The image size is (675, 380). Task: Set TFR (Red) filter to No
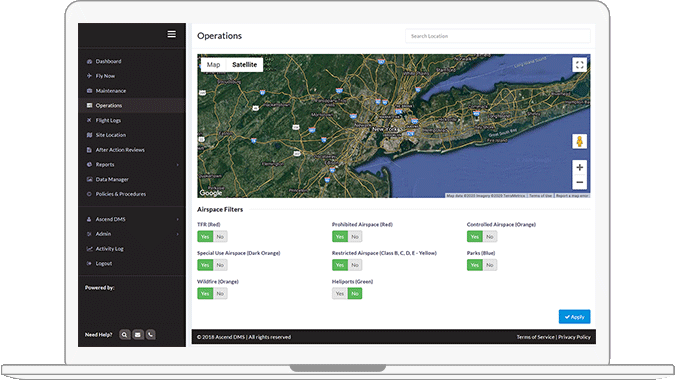click(220, 236)
